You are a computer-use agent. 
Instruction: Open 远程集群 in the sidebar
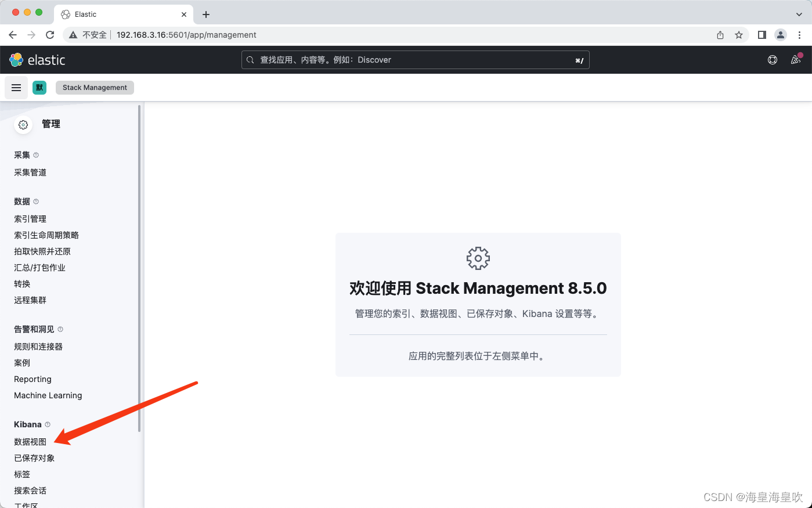[x=30, y=300]
